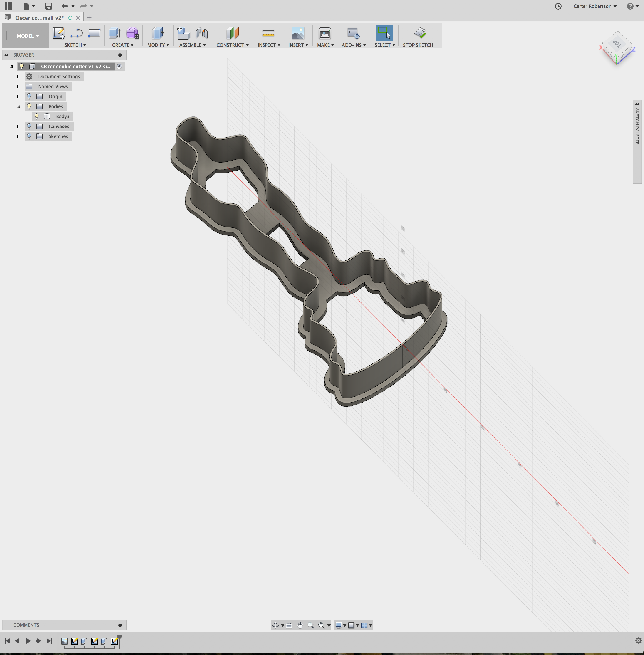Activate the Select tool icon
Viewport: 644px width, 655px height.
pyautogui.click(x=384, y=33)
